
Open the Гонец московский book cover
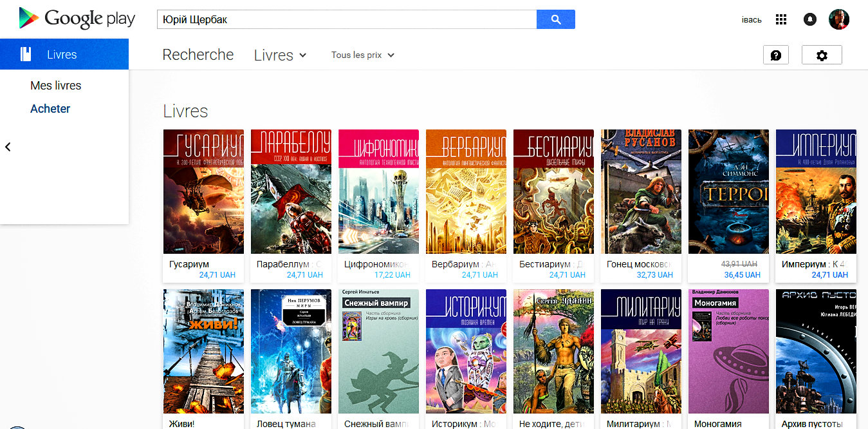(641, 191)
